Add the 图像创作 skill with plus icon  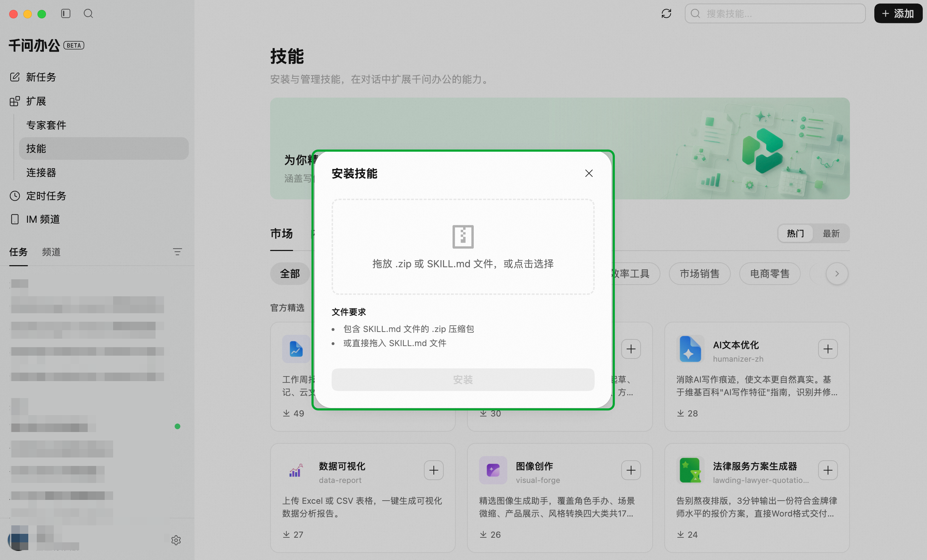click(631, 470)
